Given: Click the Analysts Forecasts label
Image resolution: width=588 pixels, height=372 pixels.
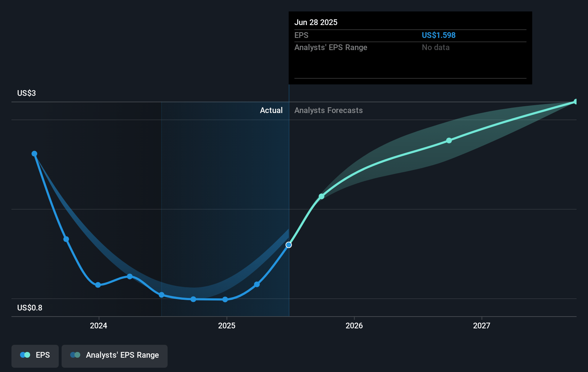Looking at the screenshot, I should (x=328, y=110).
